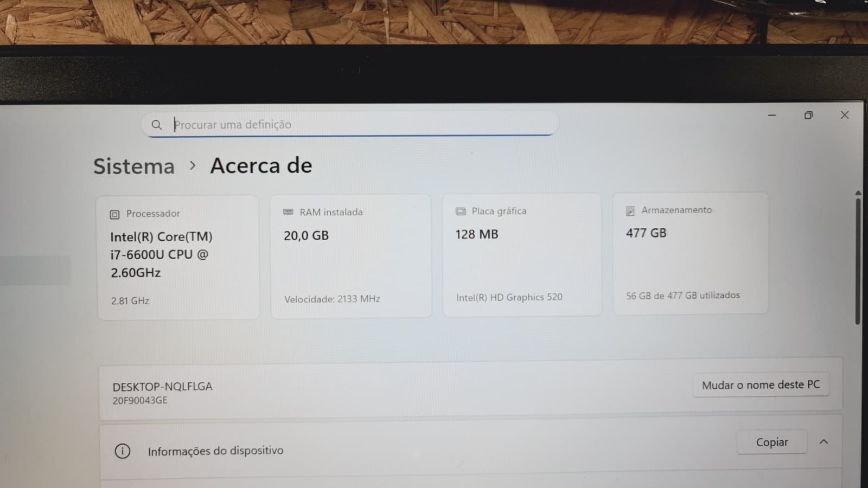The width and height of the screenshot is (868, 488).
Task: Click 'Mudar o nome deste PC' button
Action: pos(761,385)
